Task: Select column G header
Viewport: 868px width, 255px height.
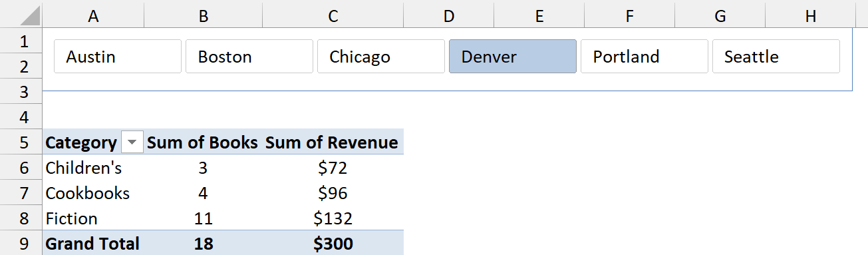Action: point(720,16)
